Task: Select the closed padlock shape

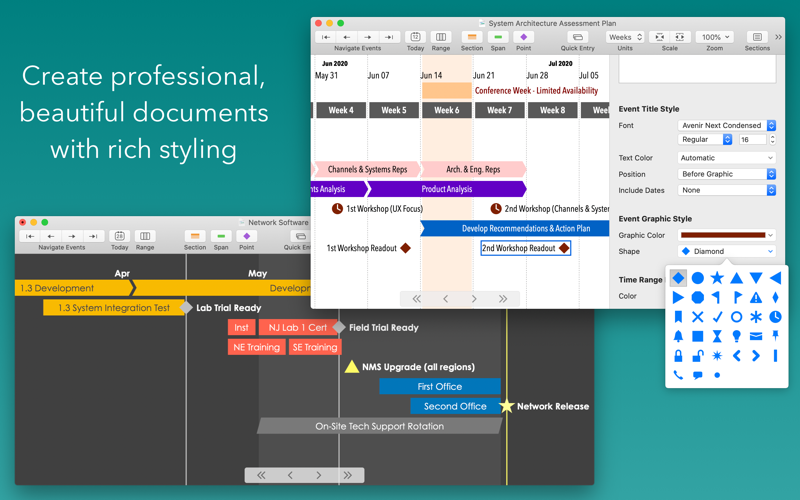Action: [x=679, y=355]
